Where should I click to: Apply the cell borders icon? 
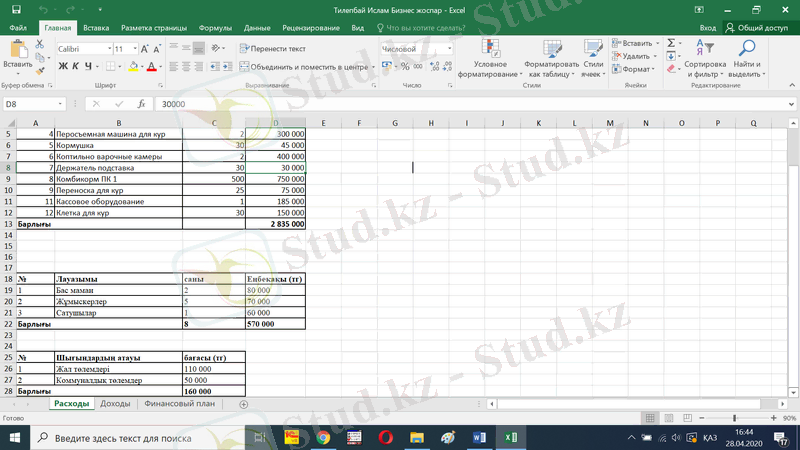click(x=110, y=66)
